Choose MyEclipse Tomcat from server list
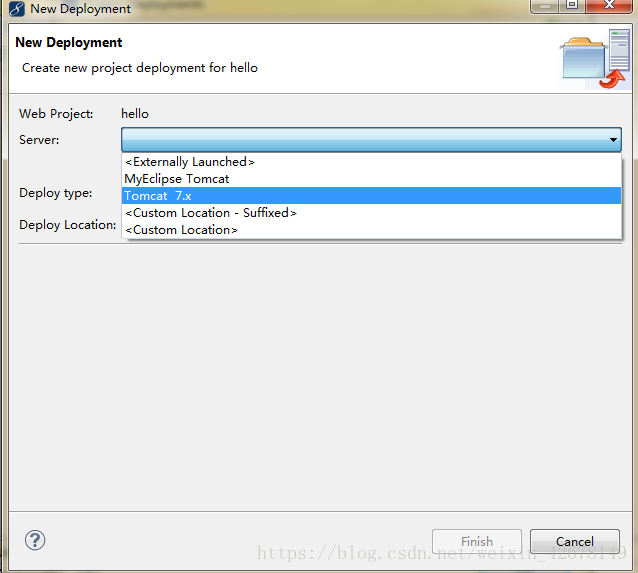Screen dimensions: 638x573 pos(371,179)
